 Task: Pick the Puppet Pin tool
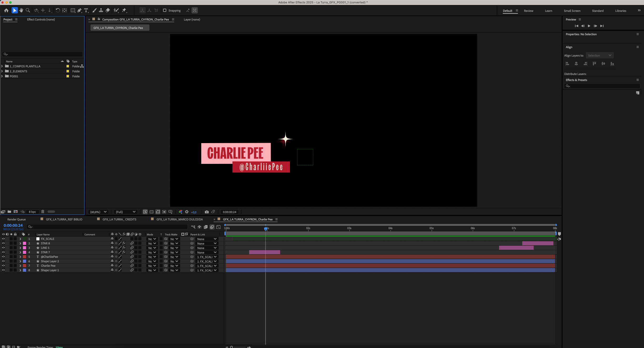tap(124, 11)
